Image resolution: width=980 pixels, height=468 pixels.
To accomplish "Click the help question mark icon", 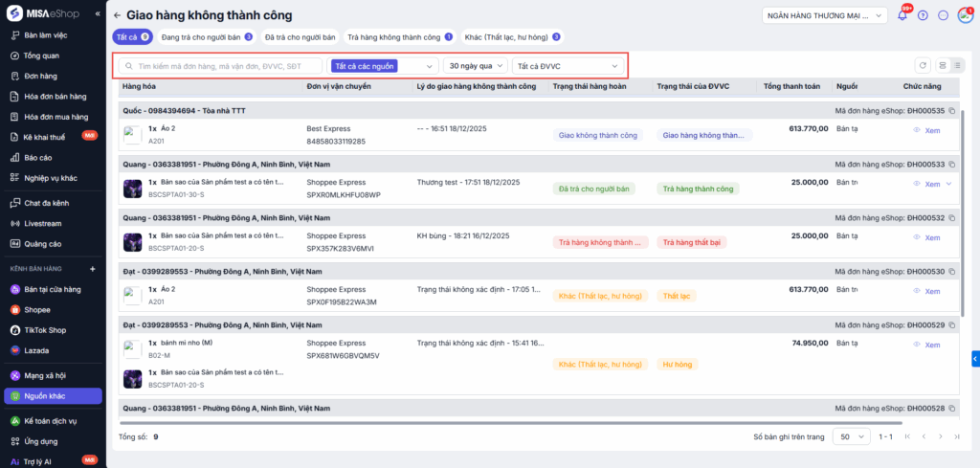I will click(923, 15).
